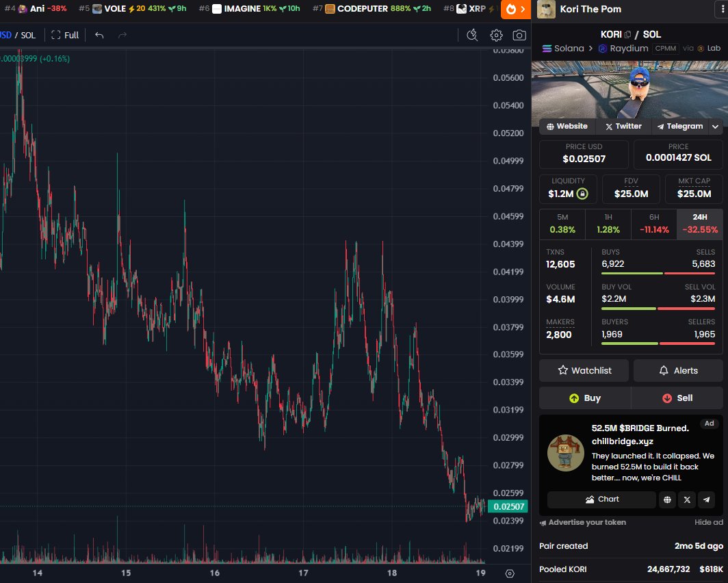This screenshot has width=728, height=583.
Task: Toggle Full screen chart mode
Action: pos(65,36)
